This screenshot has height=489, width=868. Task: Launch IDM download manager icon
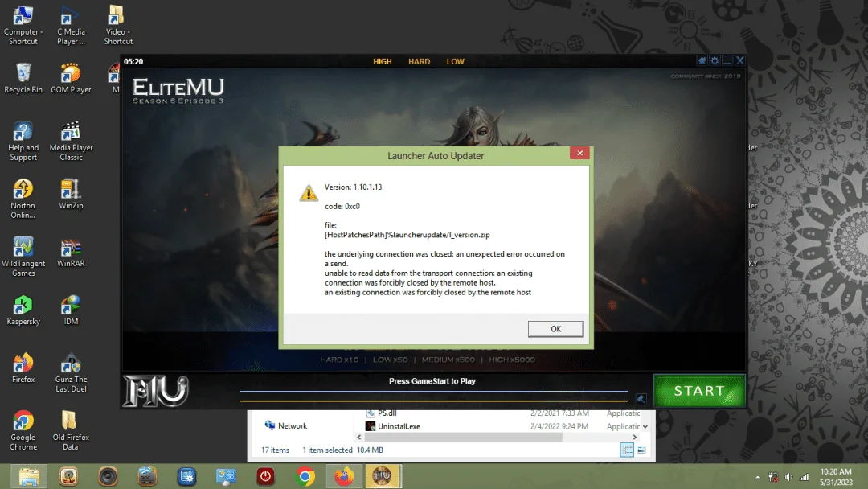[x=71, y=310]
